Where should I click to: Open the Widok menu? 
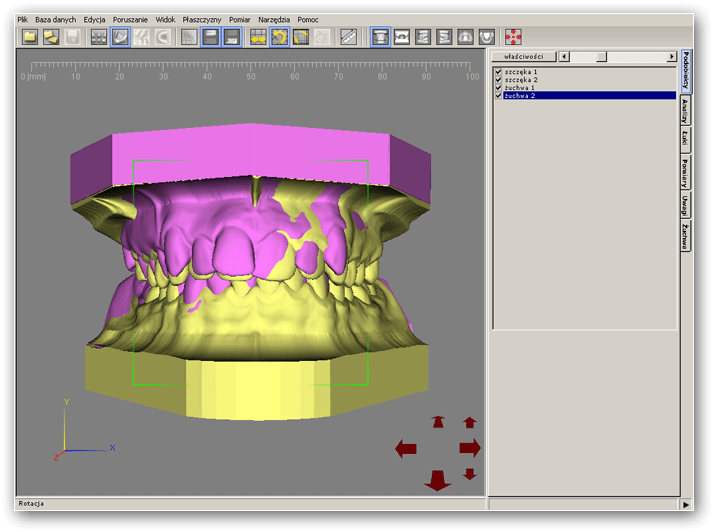point(165,20)
